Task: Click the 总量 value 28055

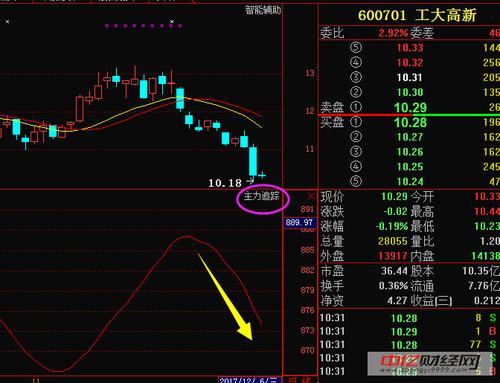Action: pos(393,241)
